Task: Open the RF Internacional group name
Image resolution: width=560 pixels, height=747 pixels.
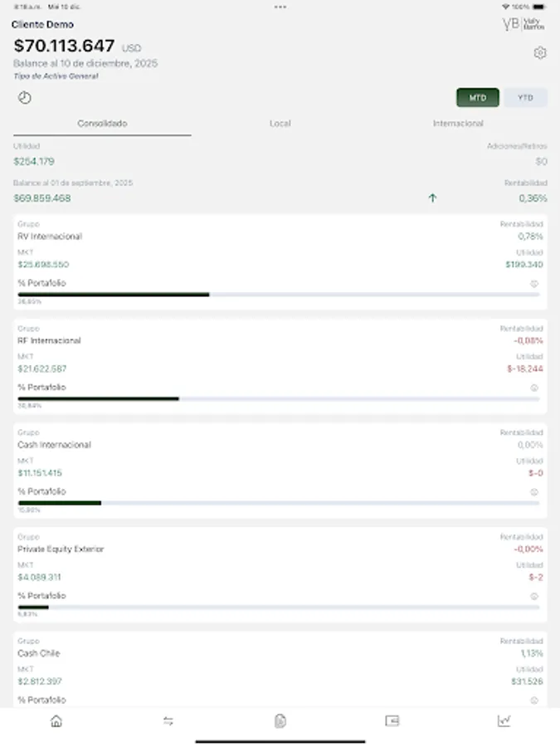Action: [49, 340]
